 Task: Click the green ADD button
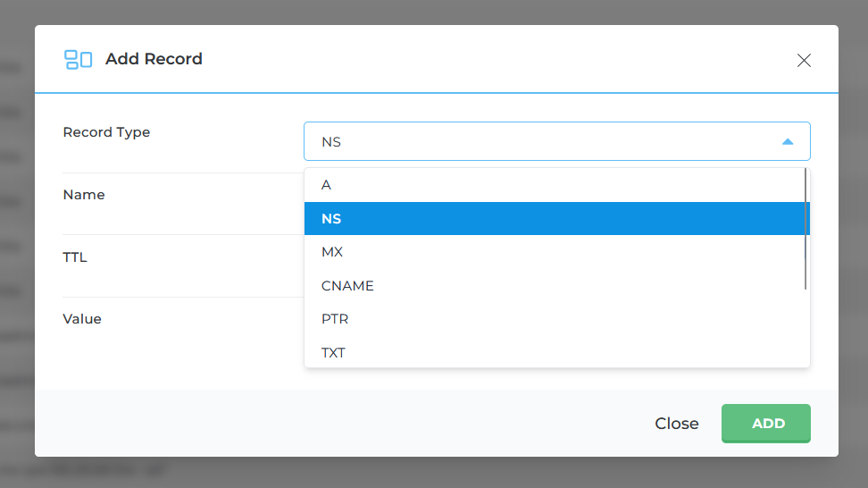765,424
